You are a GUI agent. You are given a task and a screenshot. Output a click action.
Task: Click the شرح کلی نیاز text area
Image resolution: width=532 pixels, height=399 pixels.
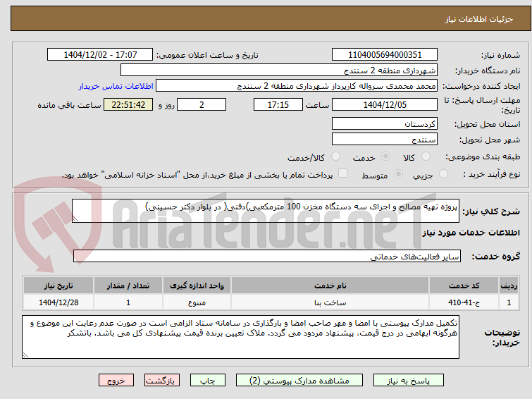(266, 211)
